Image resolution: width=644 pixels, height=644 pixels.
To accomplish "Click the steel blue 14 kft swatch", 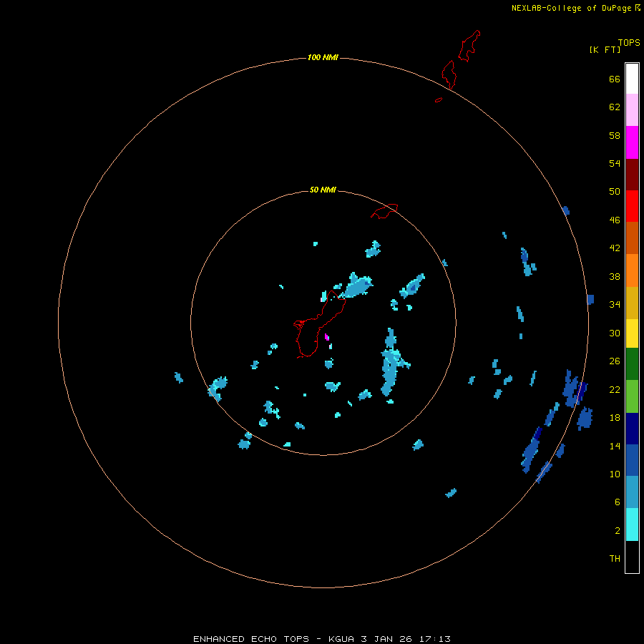I will coord(632,492).
